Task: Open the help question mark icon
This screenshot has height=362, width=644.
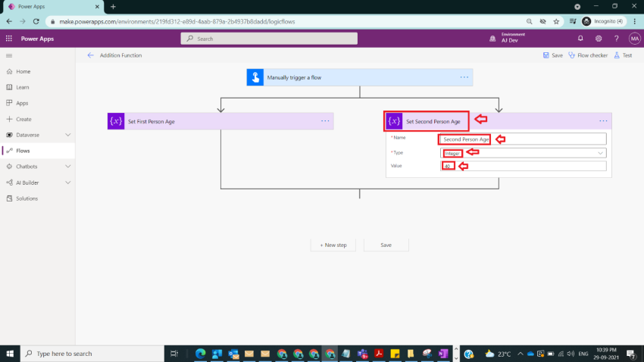Action: [x=617, y=39]
